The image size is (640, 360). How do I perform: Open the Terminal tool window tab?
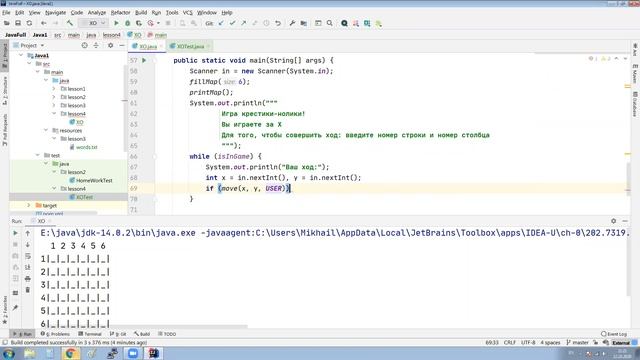(90, 334)
